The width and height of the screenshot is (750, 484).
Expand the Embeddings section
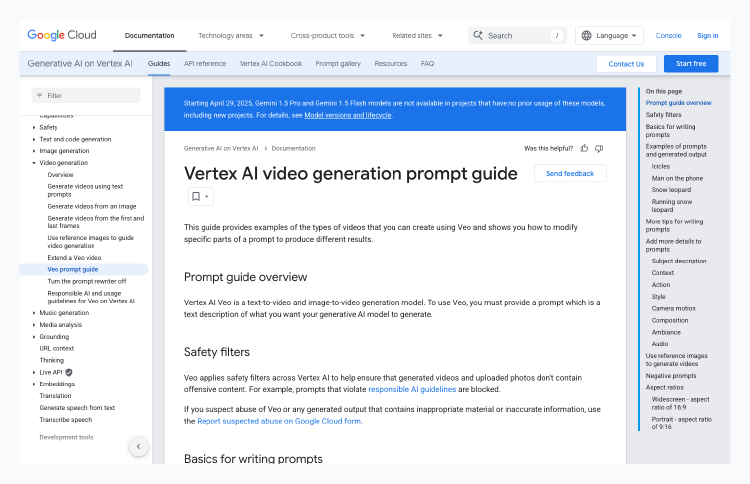coord(34,384)
